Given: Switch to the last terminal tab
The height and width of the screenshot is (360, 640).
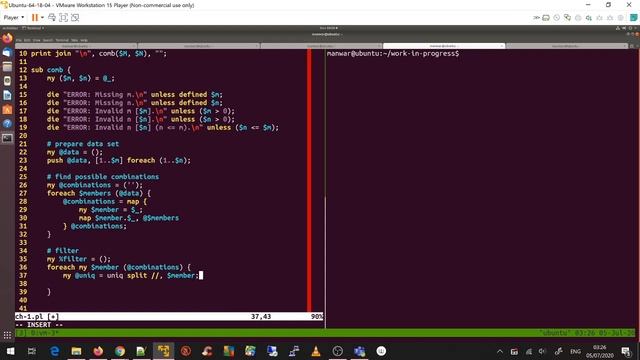Looking at the screenshot, I should point(567,46).
